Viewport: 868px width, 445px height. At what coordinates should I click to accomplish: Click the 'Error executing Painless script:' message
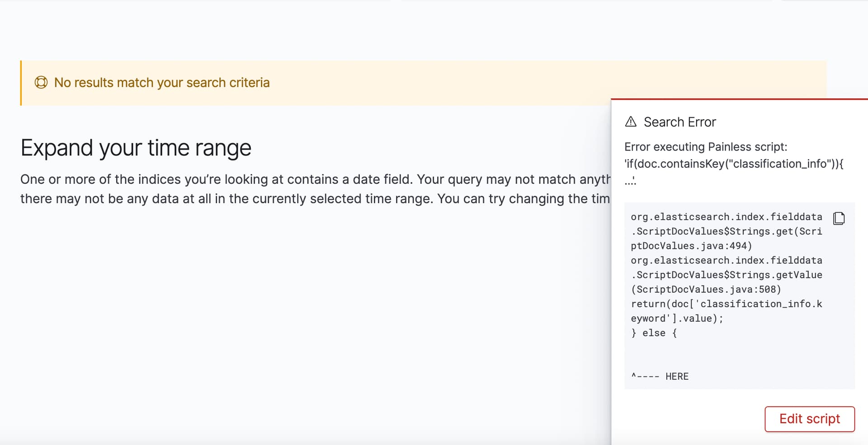[705, 147]
